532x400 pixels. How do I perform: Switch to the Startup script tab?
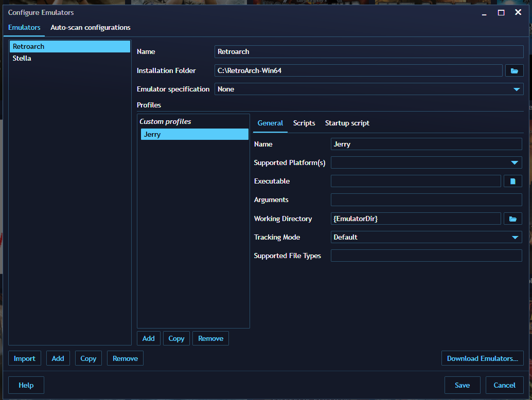(x=347, y=123)
